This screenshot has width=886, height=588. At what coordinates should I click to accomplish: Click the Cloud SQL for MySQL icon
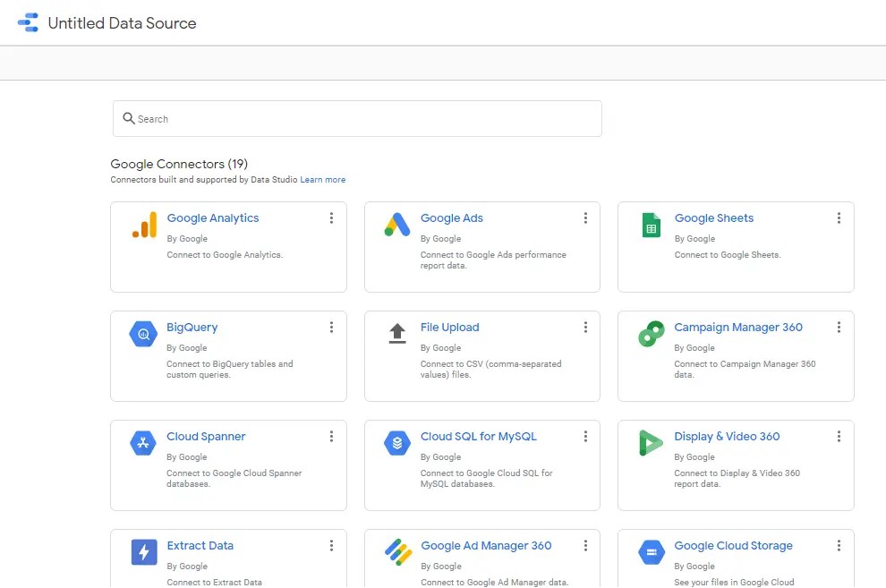click(397, 443)
